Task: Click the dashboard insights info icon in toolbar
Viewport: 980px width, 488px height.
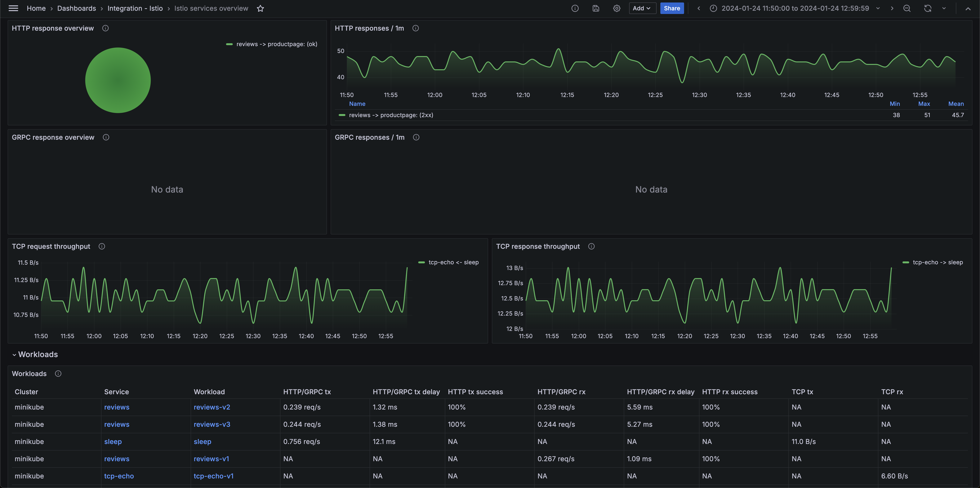Action: click(575, 8)
